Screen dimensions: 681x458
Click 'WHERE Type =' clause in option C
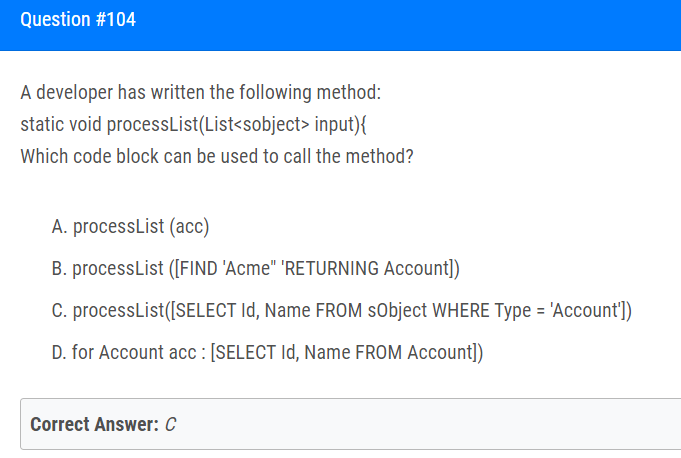489,310
